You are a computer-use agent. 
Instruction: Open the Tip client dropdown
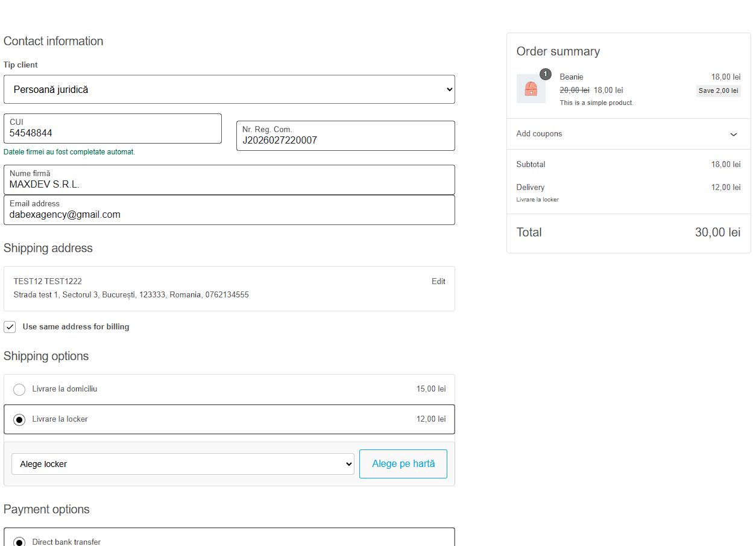click(229, 89)
